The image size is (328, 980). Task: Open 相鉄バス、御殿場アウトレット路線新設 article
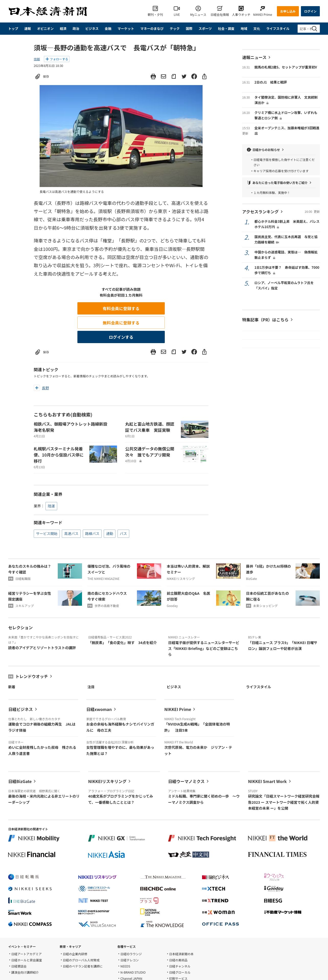click(71, 427)
